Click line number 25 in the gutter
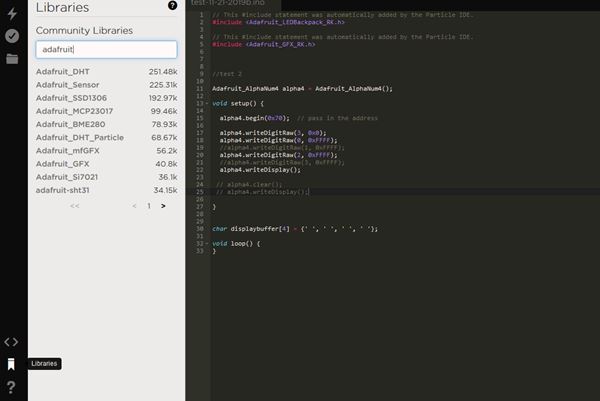 click(200, 192)
